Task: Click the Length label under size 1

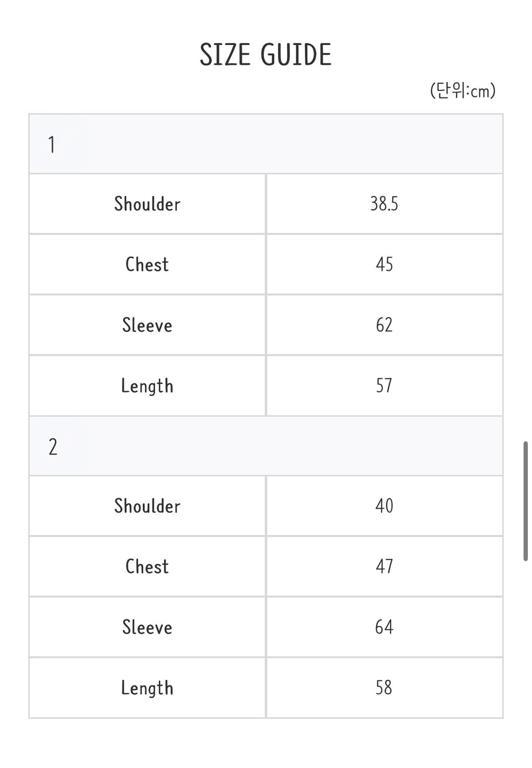Action: coord(147,386)
